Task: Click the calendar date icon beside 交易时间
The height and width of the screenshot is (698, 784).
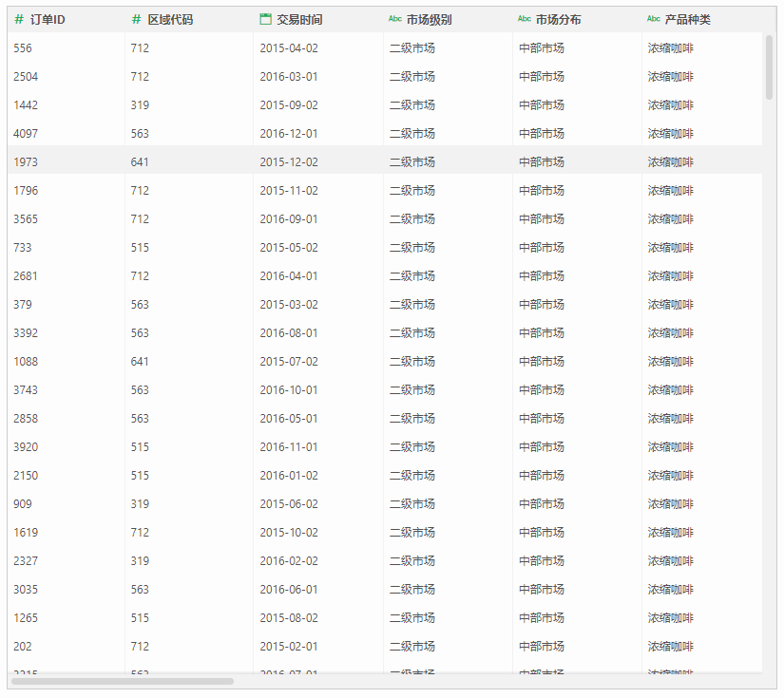Action: click(x=265, y=20)
